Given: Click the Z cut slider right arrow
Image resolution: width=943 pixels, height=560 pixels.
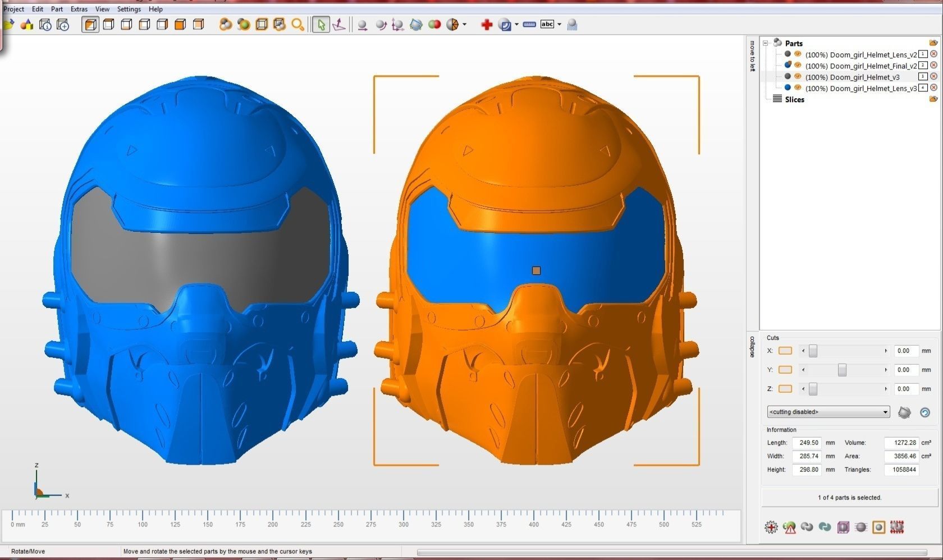Looking at the screenshot, I should (x=886, y=389).
